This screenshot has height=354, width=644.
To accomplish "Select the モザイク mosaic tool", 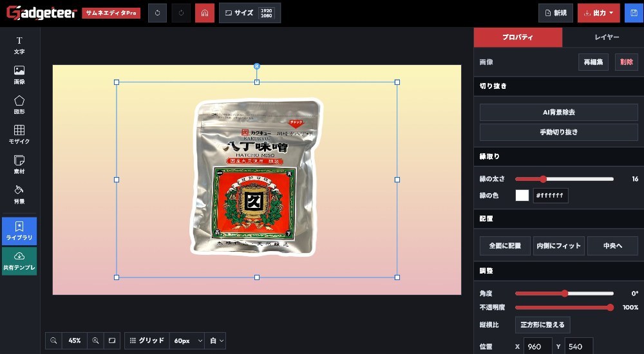I will [19, 135].
